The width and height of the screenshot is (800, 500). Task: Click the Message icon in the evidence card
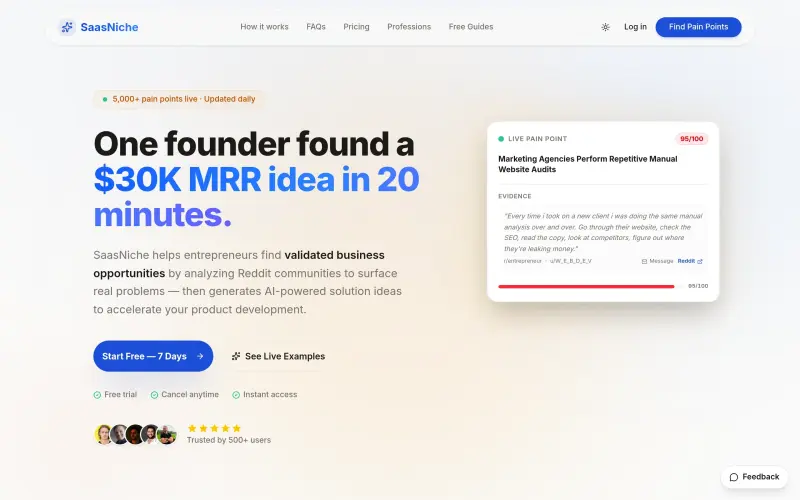[x=644, y=261]
